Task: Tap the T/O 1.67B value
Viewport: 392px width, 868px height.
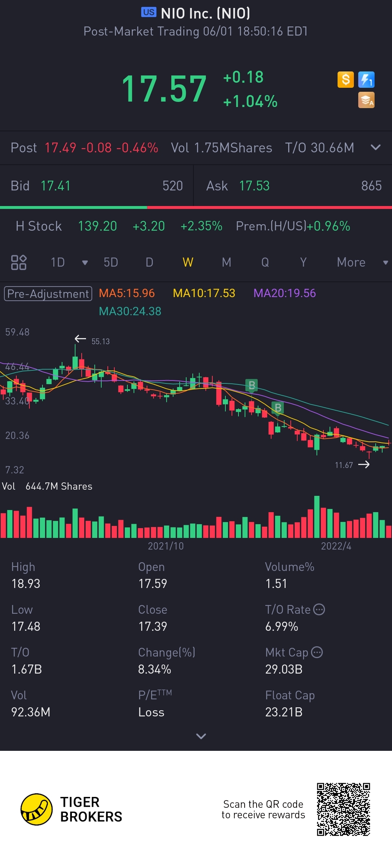Action: pos(26,669)
